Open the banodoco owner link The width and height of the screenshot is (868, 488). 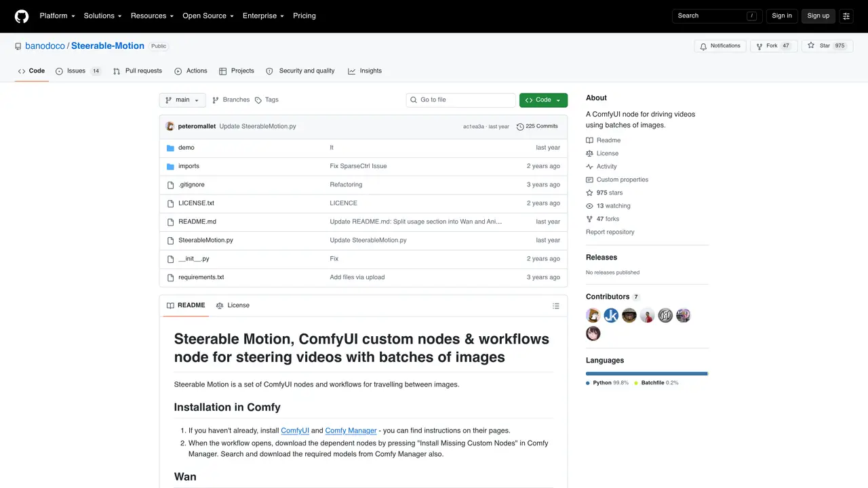click(x=45, y=46)
